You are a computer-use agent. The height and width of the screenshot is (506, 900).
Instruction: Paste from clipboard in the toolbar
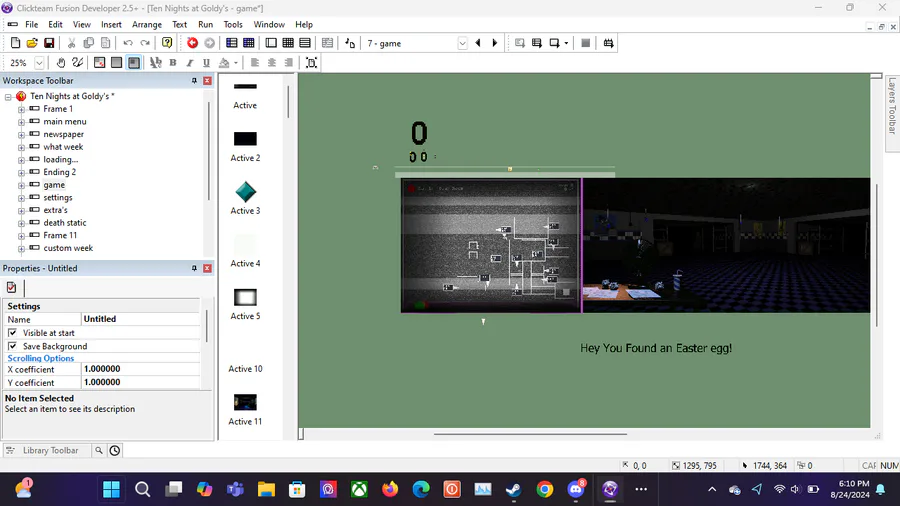point(106,43)
